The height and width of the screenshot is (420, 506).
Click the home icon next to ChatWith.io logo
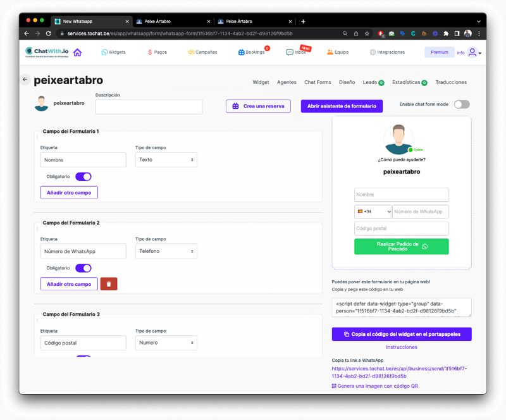pyautogui.click(x=78, y=52)
